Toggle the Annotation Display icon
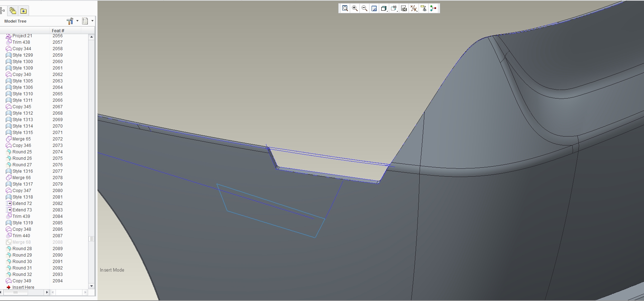The height and width of the screenshot is (301, 644). (424, 8)
